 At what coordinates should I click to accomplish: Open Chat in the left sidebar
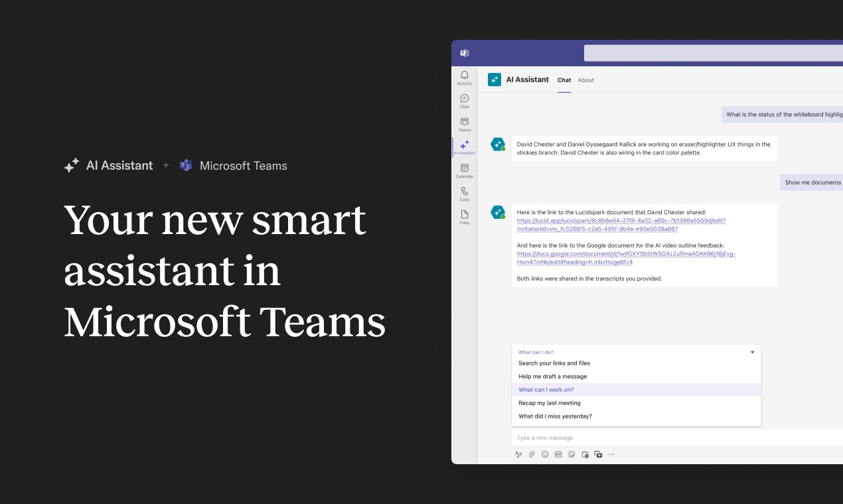click(x=465, y=101)
